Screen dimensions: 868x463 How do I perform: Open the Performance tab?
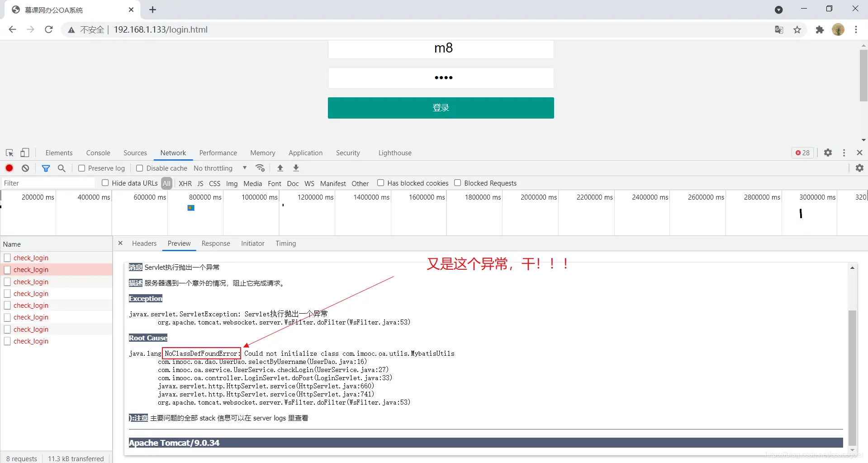pos(218,153)
